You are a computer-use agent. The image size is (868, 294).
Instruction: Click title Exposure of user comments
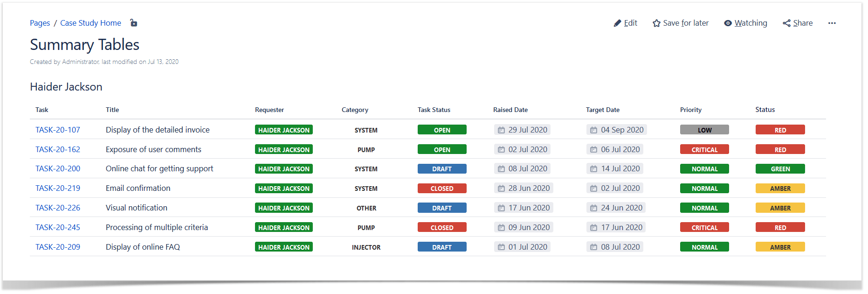pyautogui.click(x=153, y=149)
